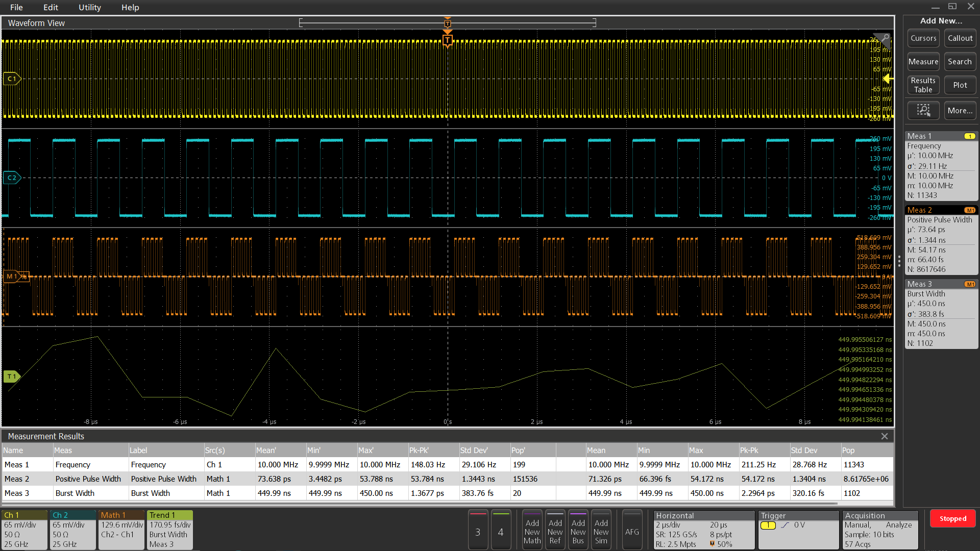
Task: Add a Results Table
Action: pyautogui.click(x=923, y=85)
